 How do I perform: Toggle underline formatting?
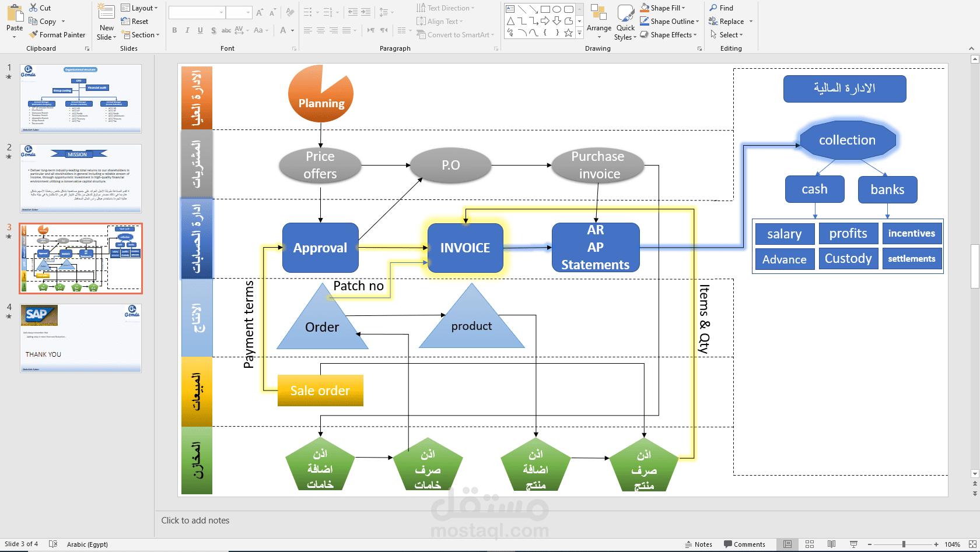[x=200, y=30]
